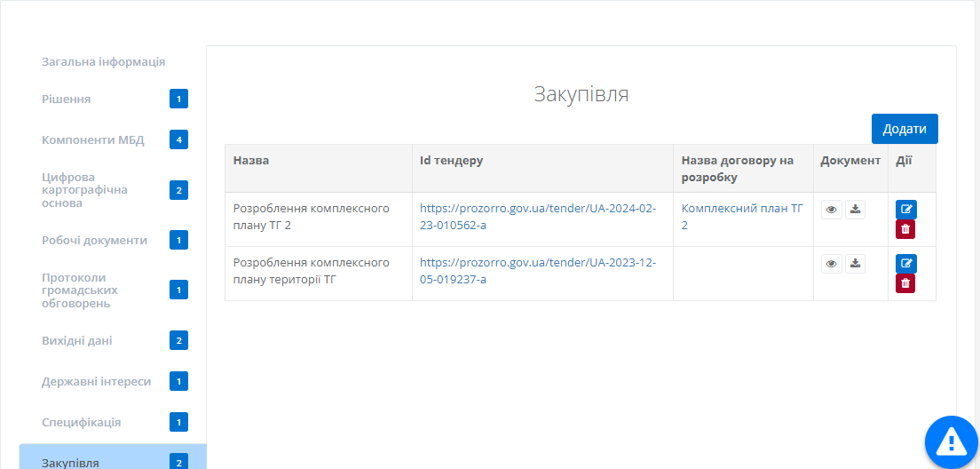Switch to Рішення section
Viewport: 980px width, 469px height.
pos(67,99)
